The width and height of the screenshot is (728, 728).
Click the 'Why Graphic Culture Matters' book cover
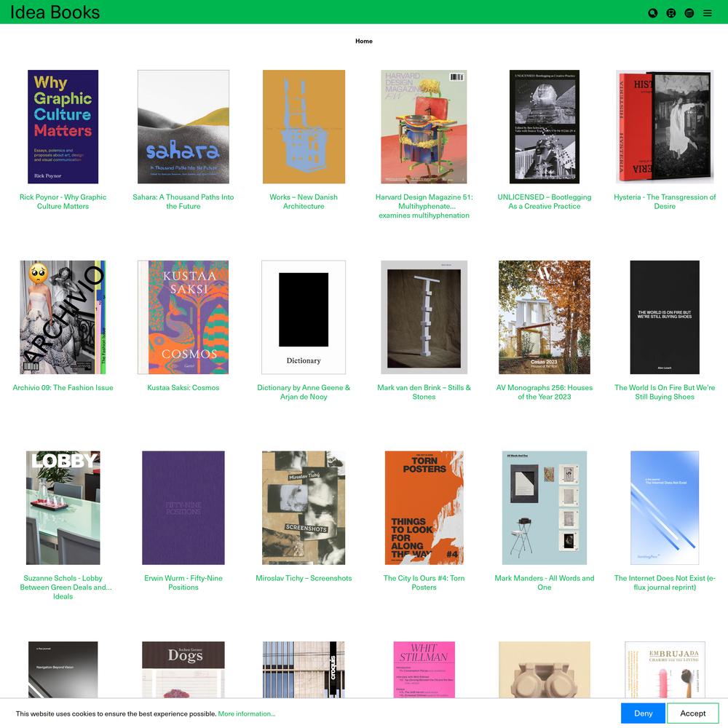point(63,127)
